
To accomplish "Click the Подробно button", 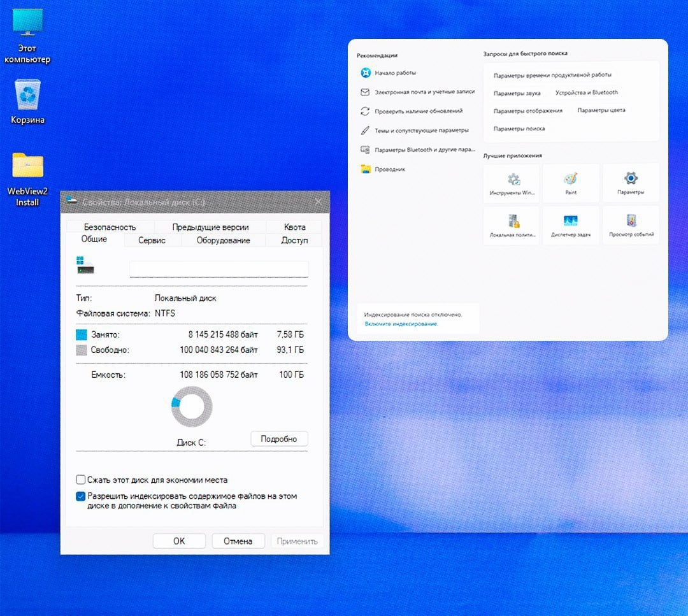I will click(x=279, y=439).
